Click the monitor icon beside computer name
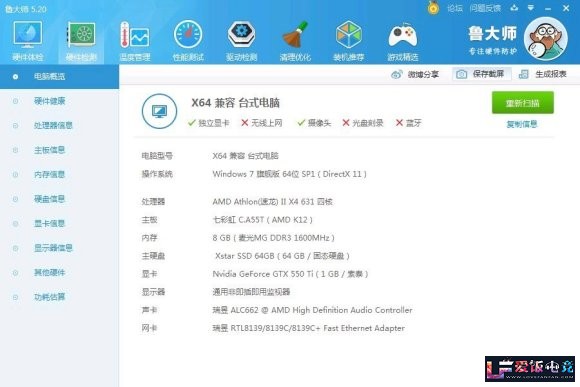The height and width of the screenshot is (387, 580). point(159,111)
